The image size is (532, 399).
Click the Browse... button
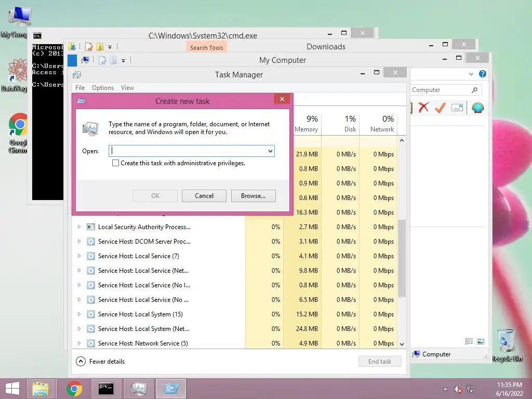coord(253,196)
